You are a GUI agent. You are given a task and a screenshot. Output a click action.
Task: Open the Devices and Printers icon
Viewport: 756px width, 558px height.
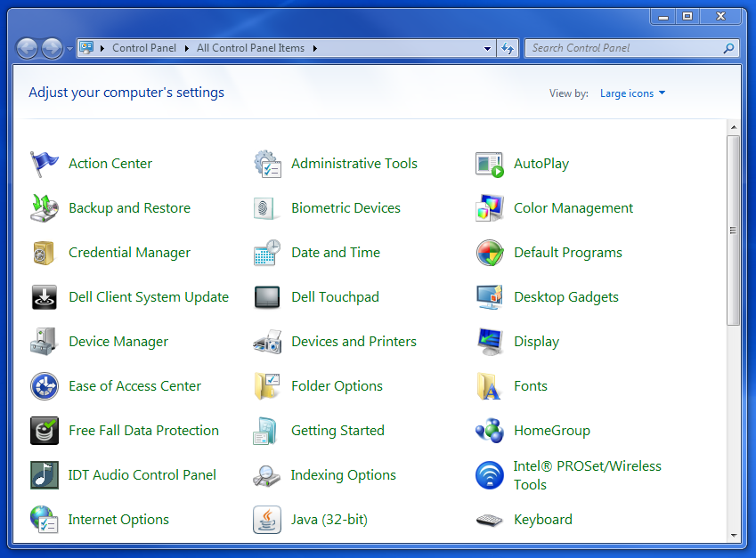point(267,342)
